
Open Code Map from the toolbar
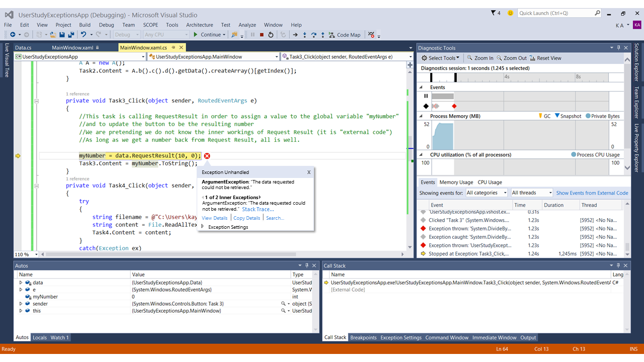pyautogui.click(x=345, y=35)
